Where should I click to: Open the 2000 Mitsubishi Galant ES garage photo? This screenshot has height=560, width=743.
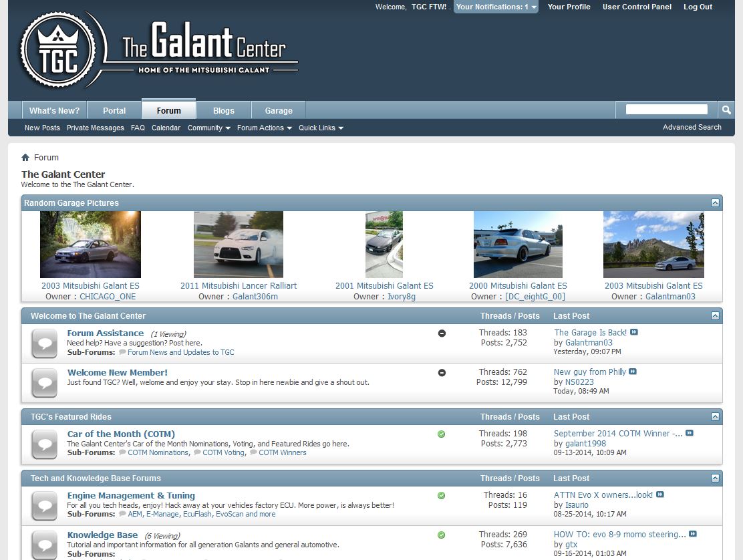pos(518,245)
